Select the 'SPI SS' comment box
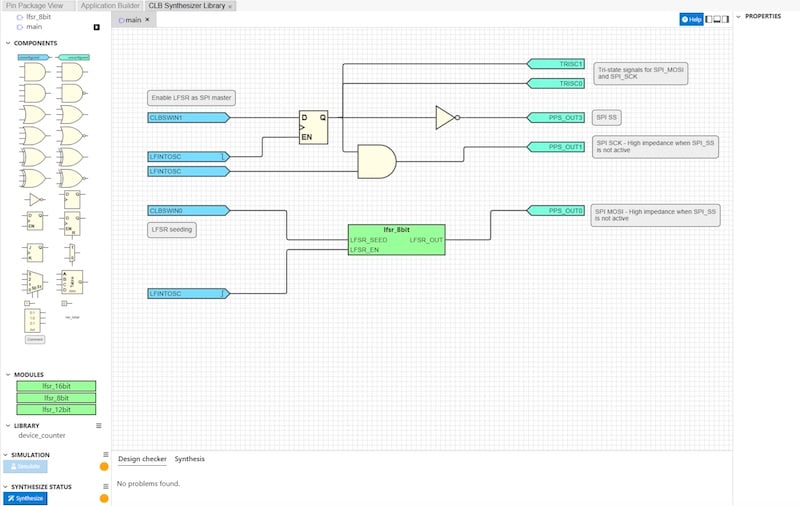 [607, 117]
